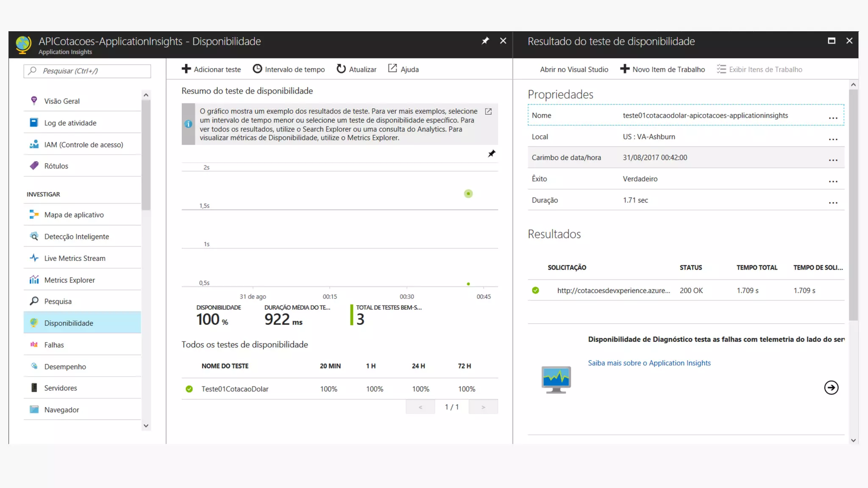Image resolution: width=868 pixels, height=488 pixels.
Task: Click 200 OK status cell
Action: click(x=691, y=290)
